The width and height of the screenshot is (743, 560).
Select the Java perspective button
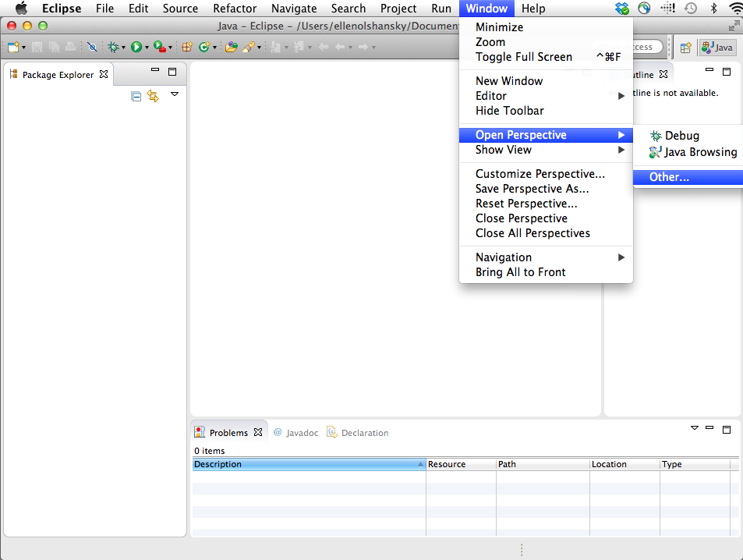point(717,48)
